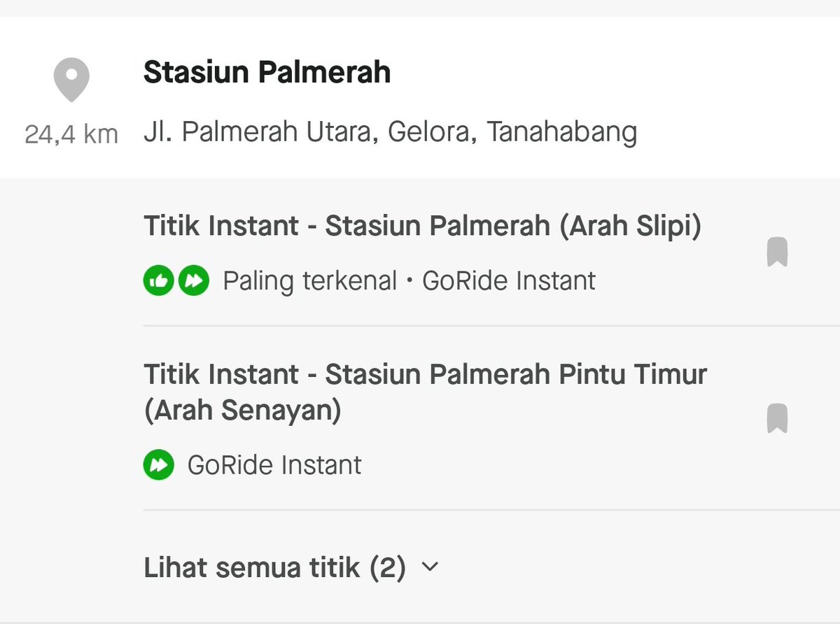Image resolution: width=840 pixels, height=626 pixels.
Task: Tap the Jl. Palmerah Utara address line
Action: [389, 132]
